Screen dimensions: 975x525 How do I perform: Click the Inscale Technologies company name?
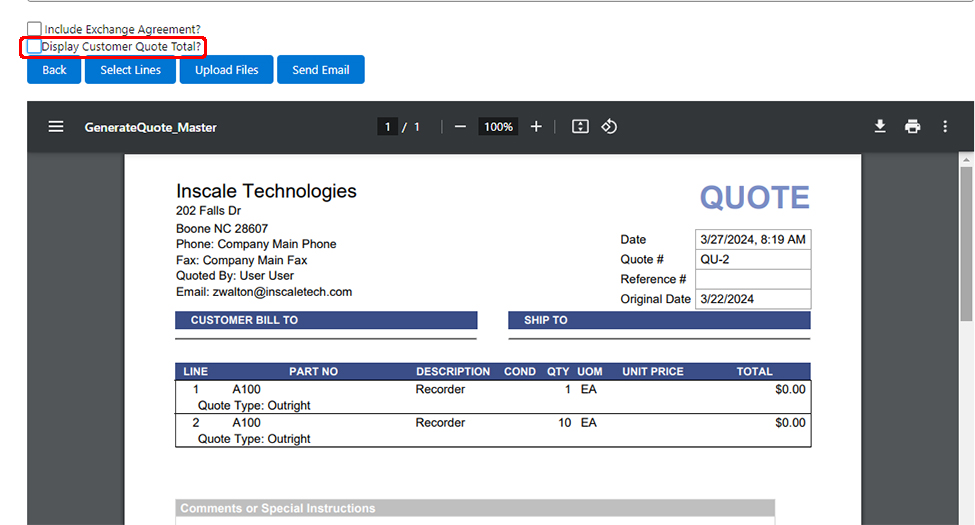266,191
